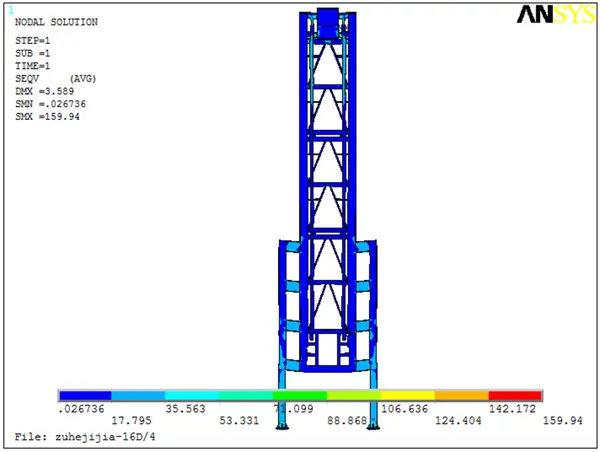The image size is (600, 452).
Task: Click the SMX =159.94 maximum stress label
Action: coord(47,117)
